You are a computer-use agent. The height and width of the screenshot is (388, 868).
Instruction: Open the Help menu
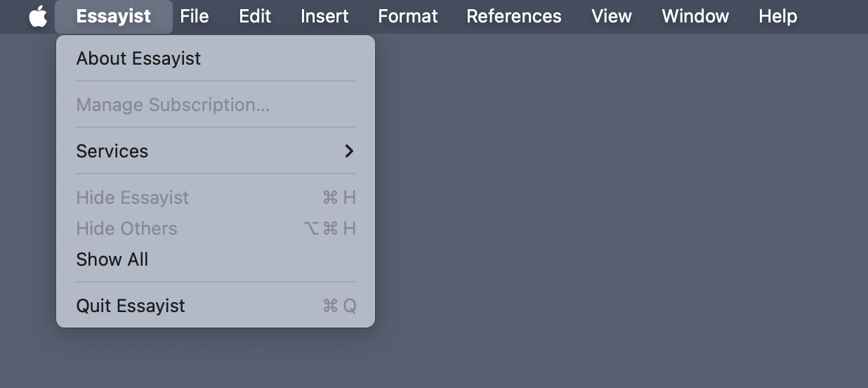[x=777, y=16]
